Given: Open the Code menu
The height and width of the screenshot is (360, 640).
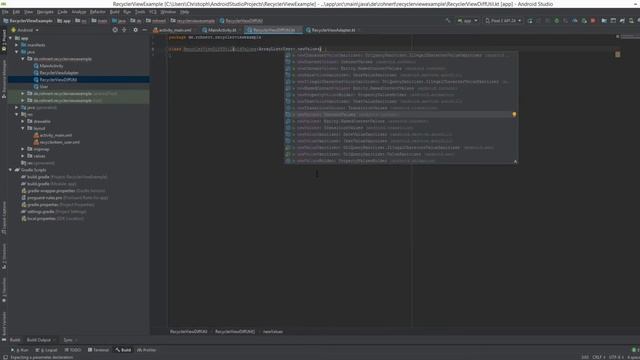Looking at the screenshot, I should pyautogui.click(x=62, y=12).
